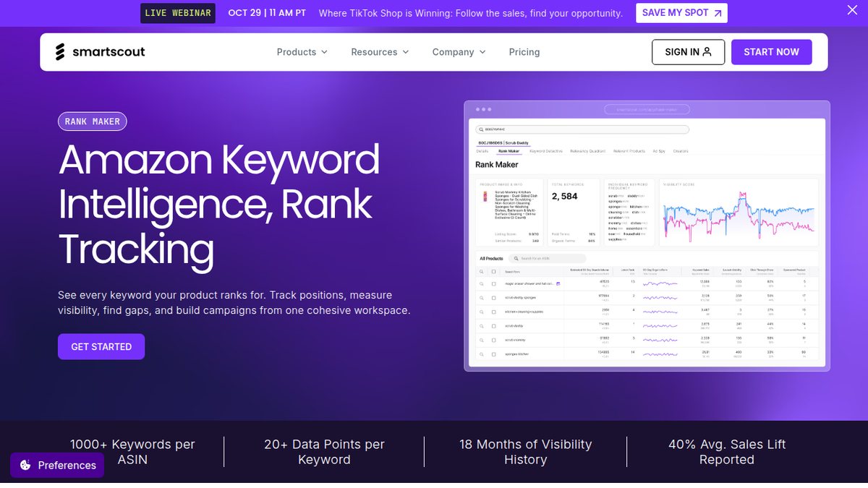Click the GET STARTED button
Viewport: 868px width, 488px height.
pyautogui.click(x=101, y=347)
